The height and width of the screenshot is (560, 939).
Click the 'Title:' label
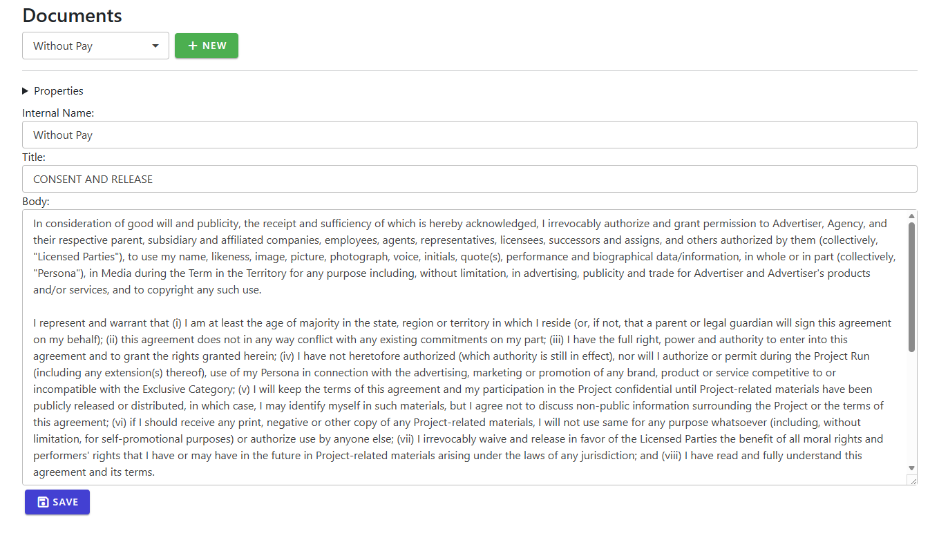click(34, 157)
